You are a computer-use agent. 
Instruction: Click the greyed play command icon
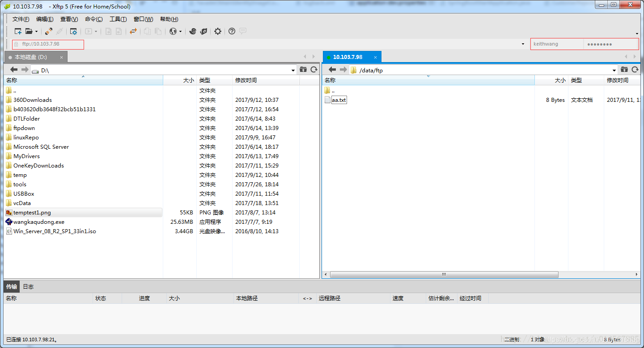89,31
